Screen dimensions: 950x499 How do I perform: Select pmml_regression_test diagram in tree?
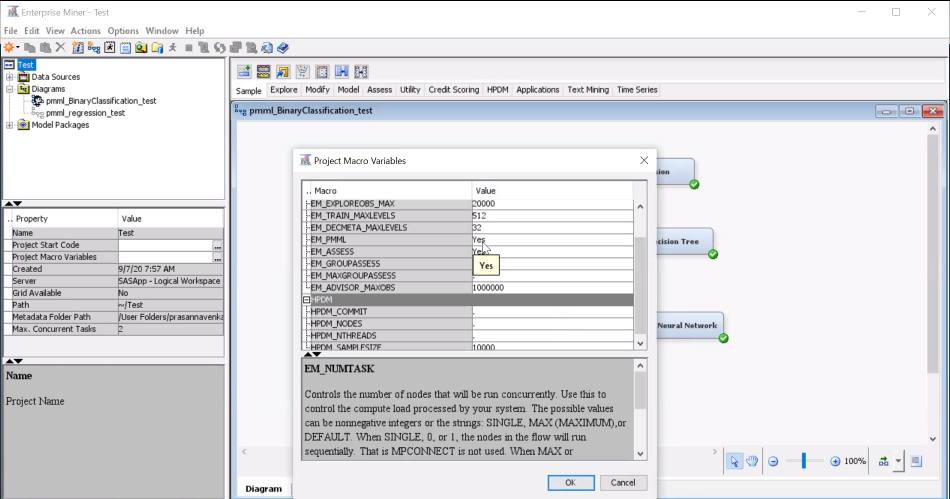(x=85, y=113)
